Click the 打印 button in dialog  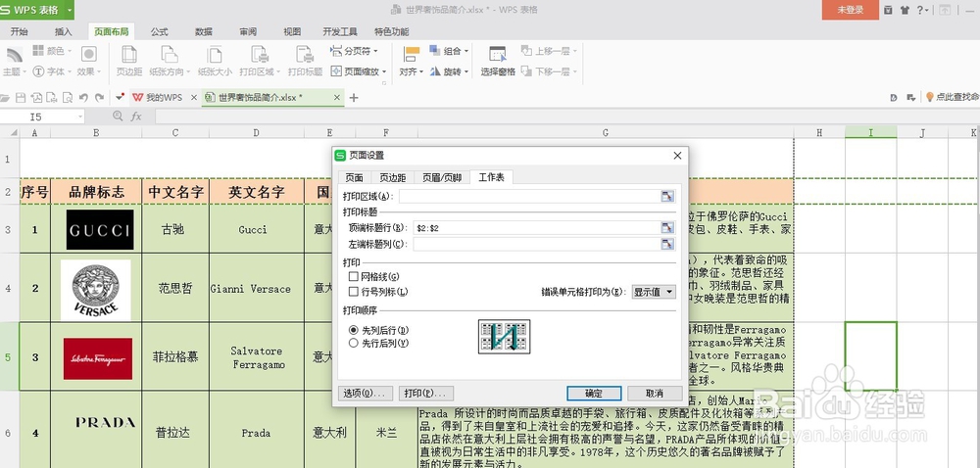coord(425,394)
